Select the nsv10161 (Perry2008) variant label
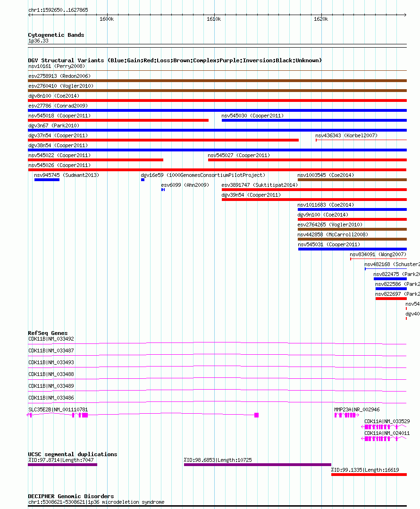The height and width of the screenshot is (509, 420). point(57,66)
